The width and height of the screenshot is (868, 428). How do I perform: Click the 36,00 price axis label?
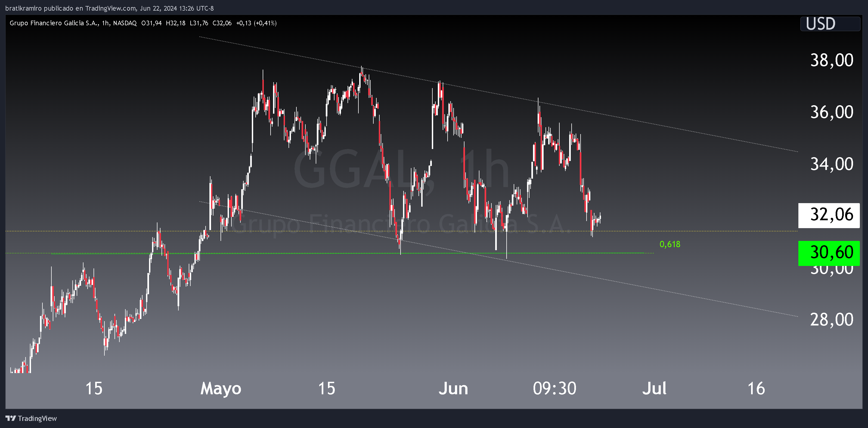click(832, 113)
